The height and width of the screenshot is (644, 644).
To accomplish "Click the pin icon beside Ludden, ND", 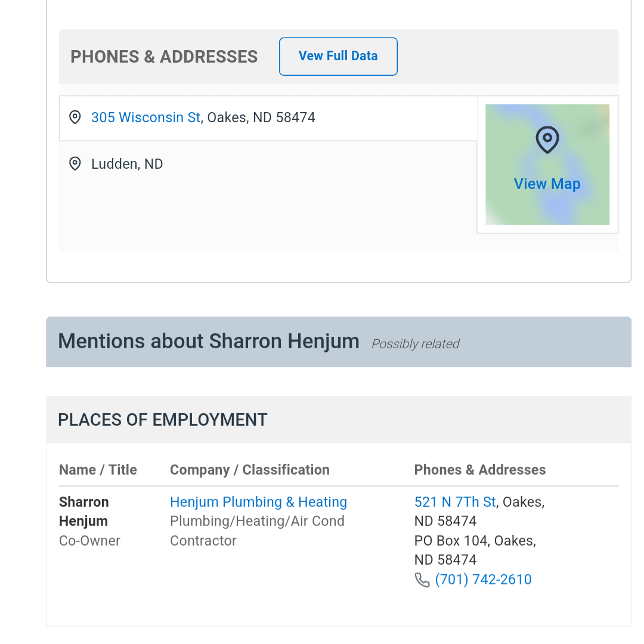I will [x=75, y=164].
